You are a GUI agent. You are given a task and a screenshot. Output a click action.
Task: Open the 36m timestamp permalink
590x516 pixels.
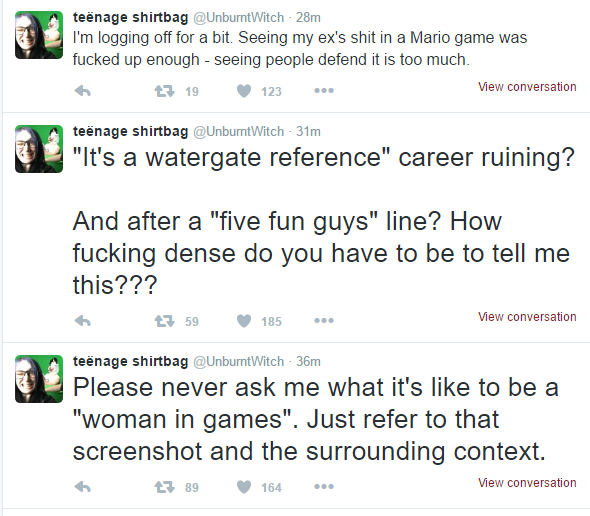tap(308, 361)
